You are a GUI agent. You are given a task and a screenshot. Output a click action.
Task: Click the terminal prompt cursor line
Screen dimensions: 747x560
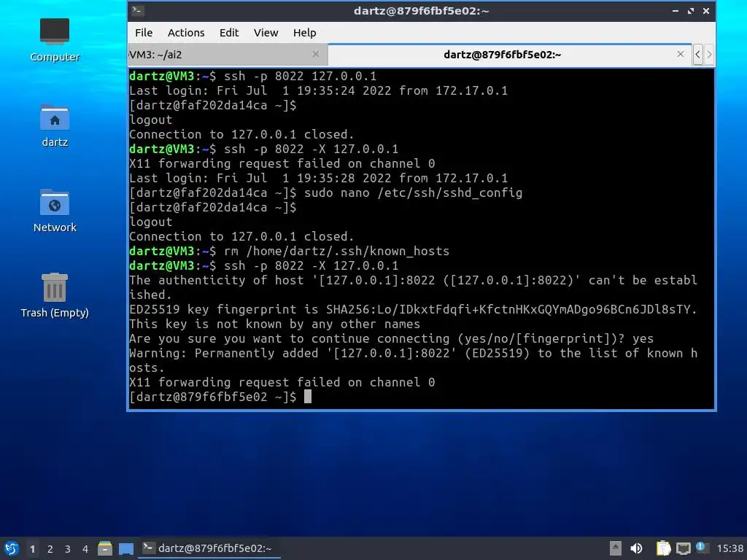point(220,396)
